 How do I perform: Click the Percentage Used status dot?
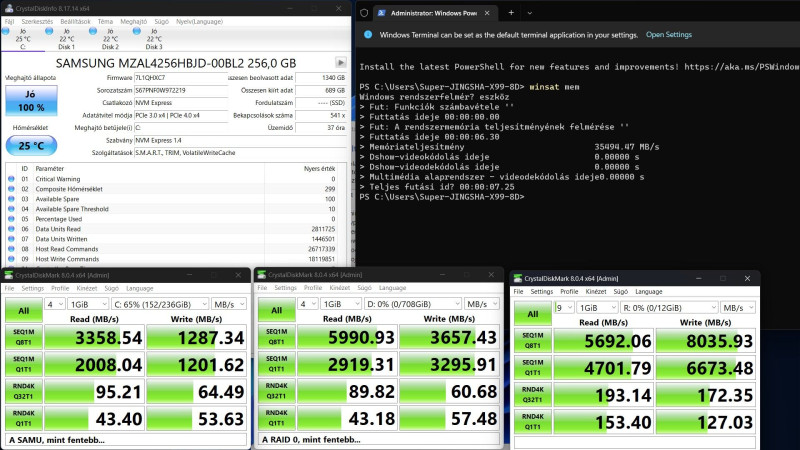(11, 219)
